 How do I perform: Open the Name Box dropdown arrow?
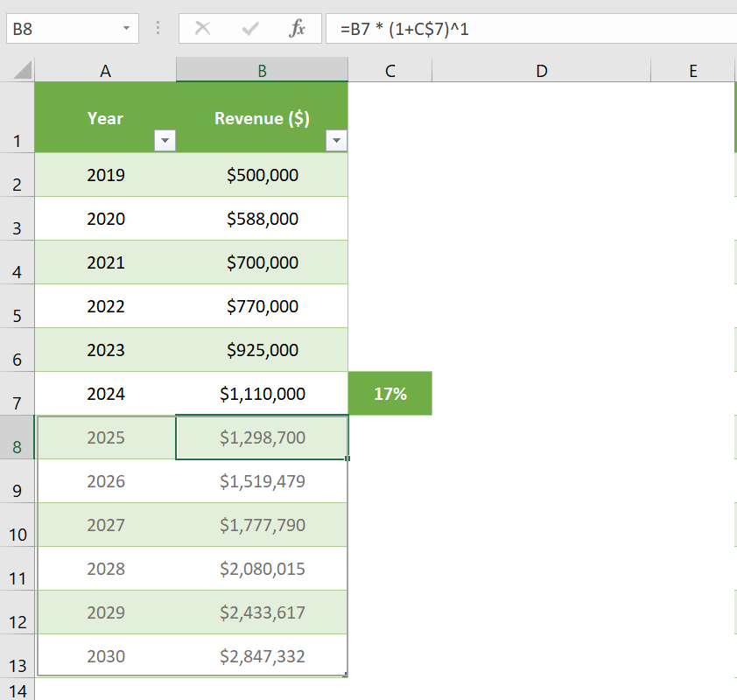coord(123,28)
